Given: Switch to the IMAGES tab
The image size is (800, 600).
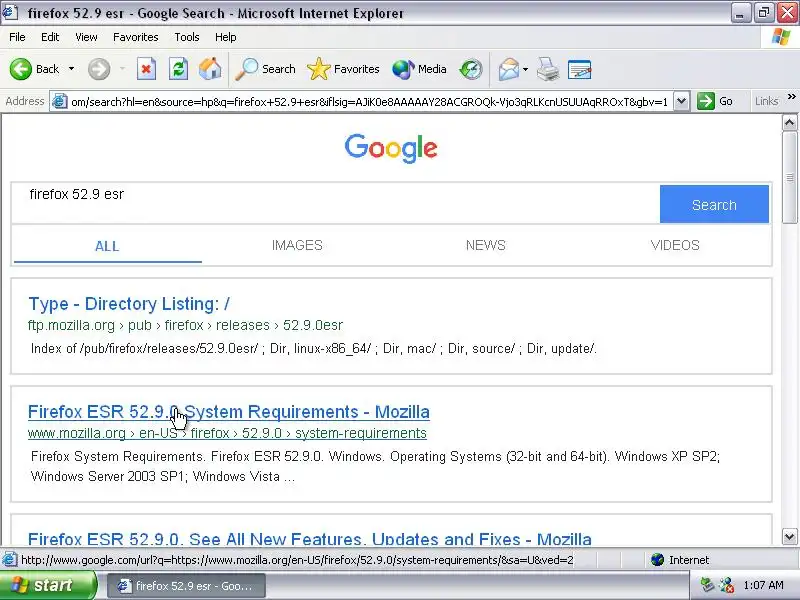Looking at the screenshot, I should [297, 245].
